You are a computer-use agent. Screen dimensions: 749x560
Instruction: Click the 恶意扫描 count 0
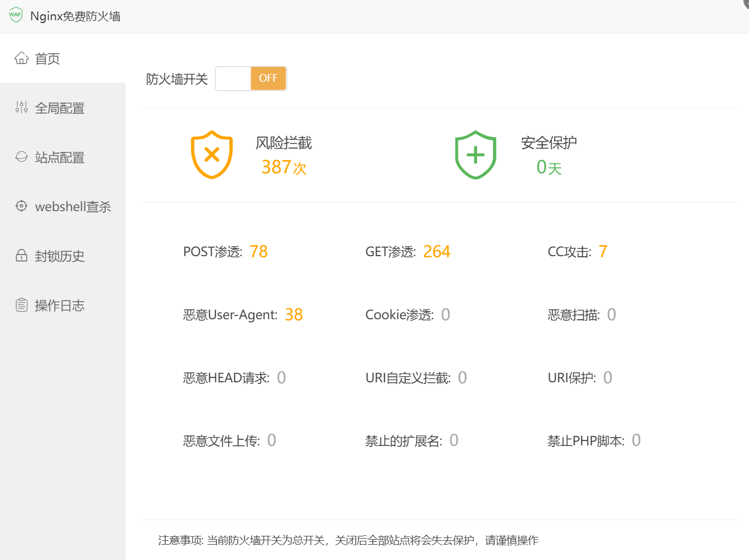pyautogui.click(x=612, y=315)
